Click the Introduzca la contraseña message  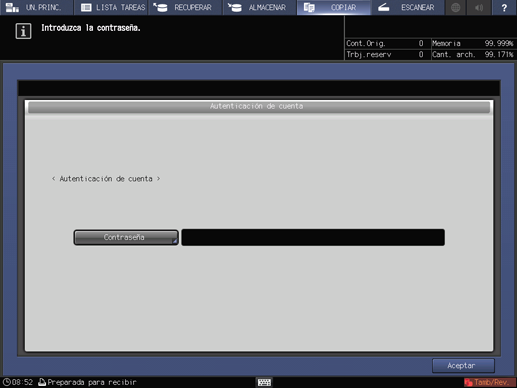pos(91,28)
